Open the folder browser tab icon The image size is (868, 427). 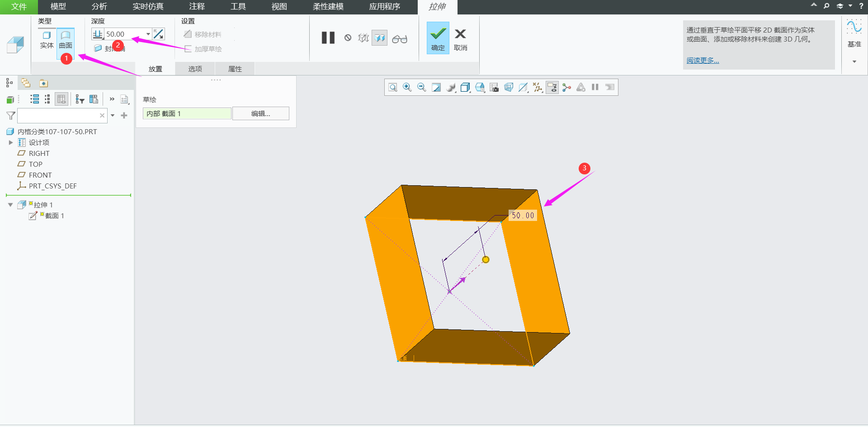[x=43, y=83]
